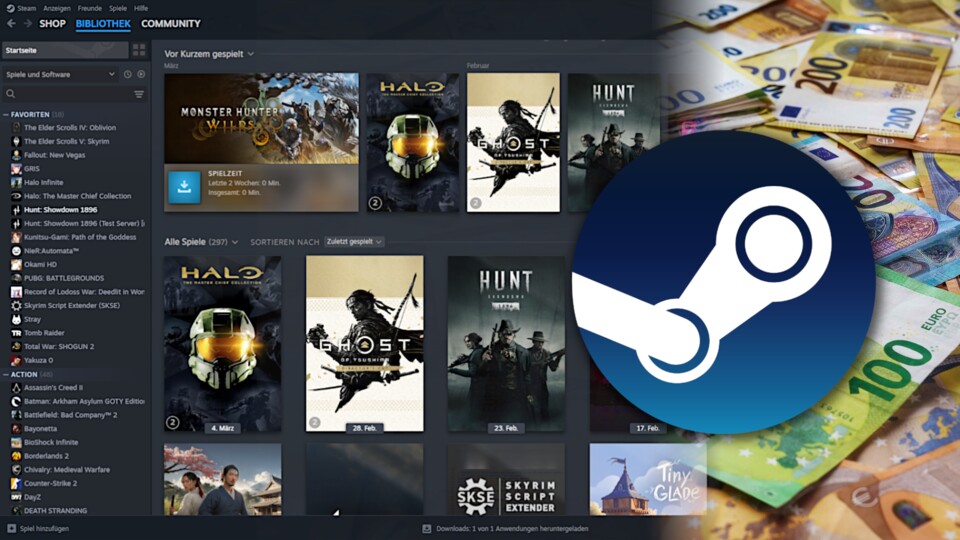Open Halo cover dated 4. März
Screen dimensions: 960x540
click(223, 343)
